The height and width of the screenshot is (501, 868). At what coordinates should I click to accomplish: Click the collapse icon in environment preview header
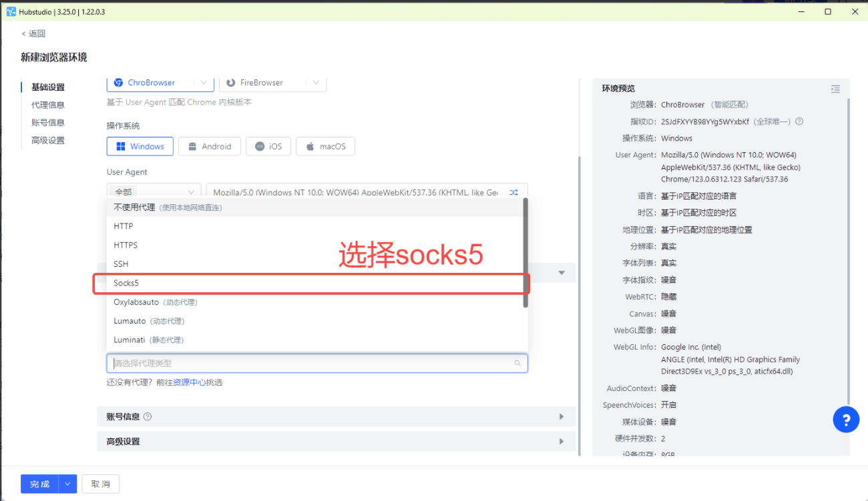(x=835, y=89)
